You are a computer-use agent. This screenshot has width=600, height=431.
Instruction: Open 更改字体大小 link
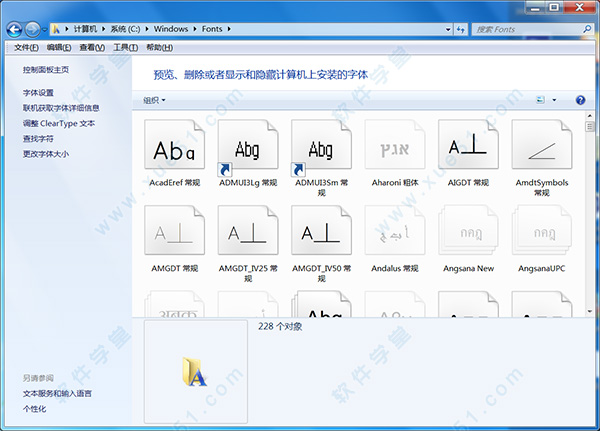(x=46, y=154)
